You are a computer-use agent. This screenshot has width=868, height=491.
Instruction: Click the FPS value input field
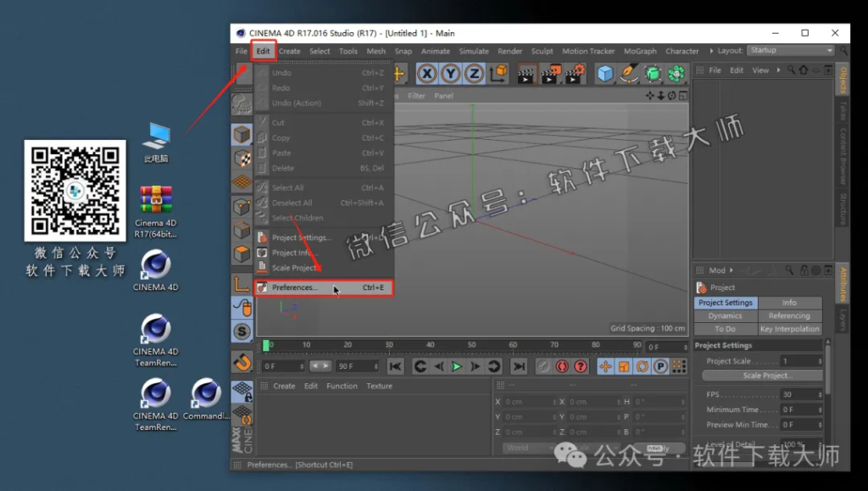pyautogui.click(x=800, y=393)
